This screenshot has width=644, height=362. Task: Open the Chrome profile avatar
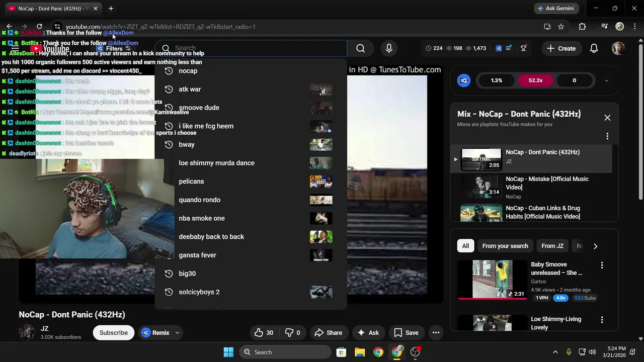pyautogui.click(x=620, y=27)
